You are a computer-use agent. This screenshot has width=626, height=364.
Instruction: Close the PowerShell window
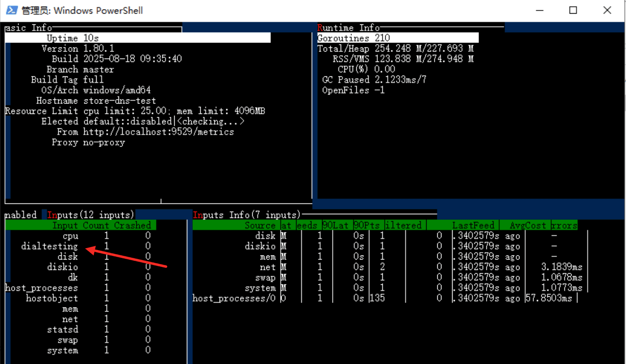click(607, 10)
